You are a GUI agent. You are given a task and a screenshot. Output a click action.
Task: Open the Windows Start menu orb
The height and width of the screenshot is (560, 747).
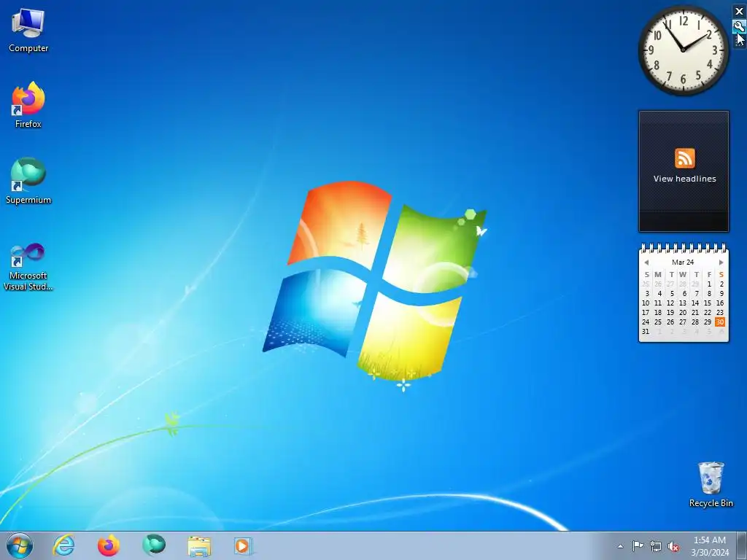[20, 545]
